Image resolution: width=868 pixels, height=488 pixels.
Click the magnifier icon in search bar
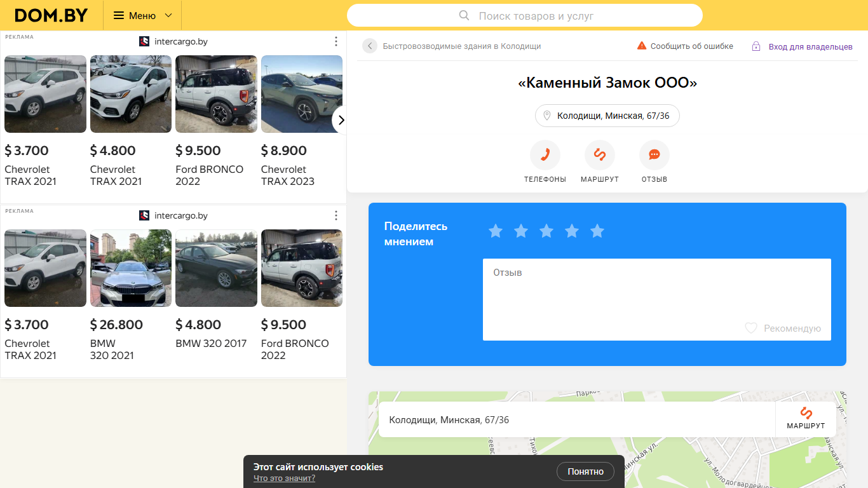465,15
